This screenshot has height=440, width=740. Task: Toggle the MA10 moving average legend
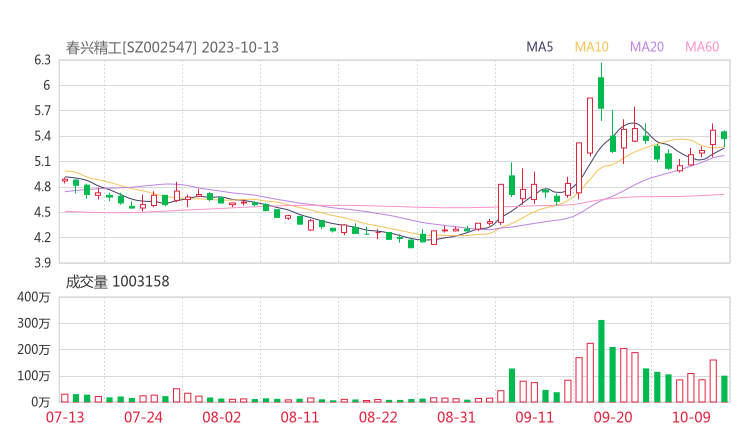(x=591, y=47)
